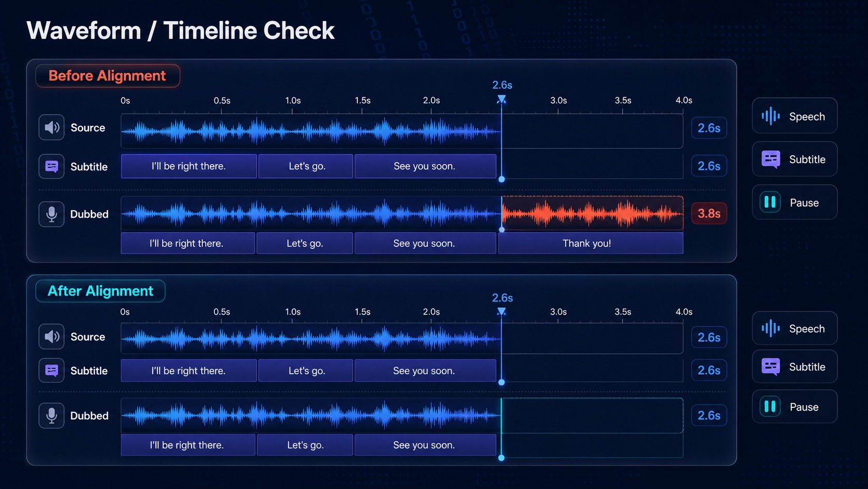Click the 2.6s playhead marker in After Alignment
The height and width of the screenshot is (489, 868).
point(501,311)
